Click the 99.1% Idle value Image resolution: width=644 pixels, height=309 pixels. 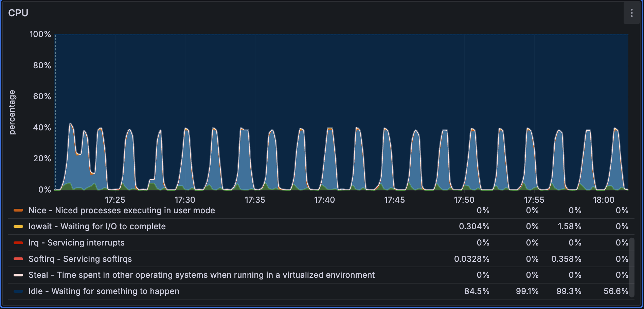526,291
